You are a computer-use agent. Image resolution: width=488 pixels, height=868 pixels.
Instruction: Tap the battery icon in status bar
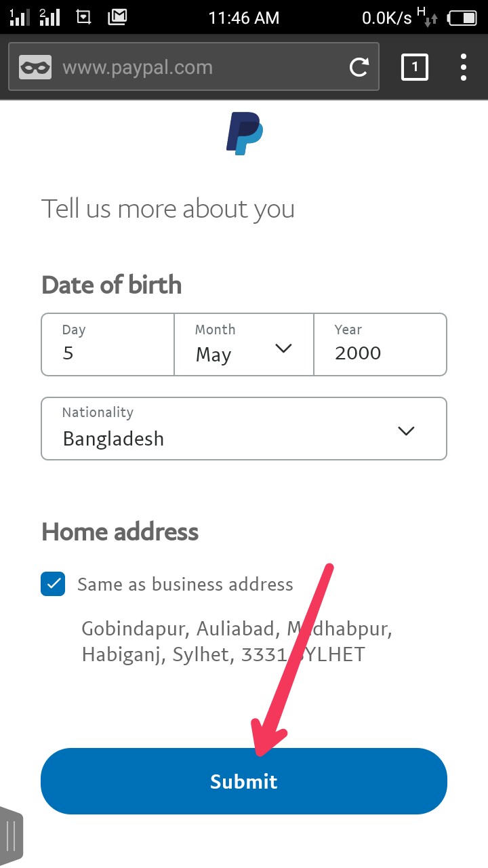click(462, 18)
